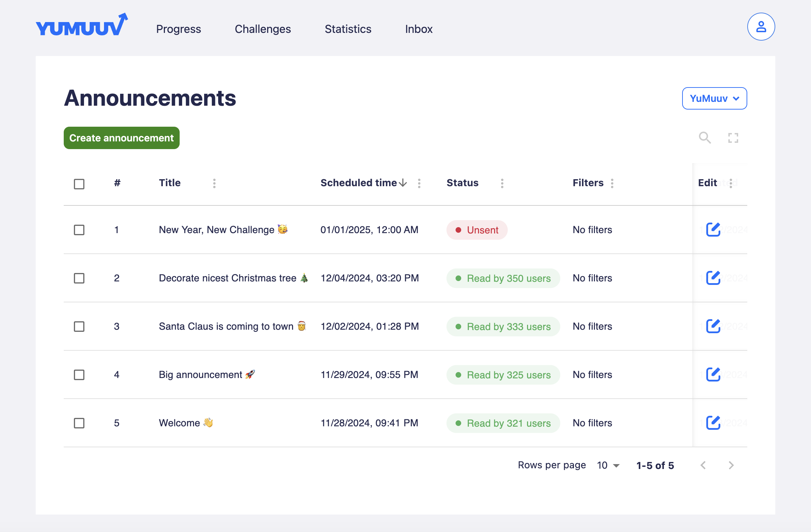
Task: Click the Filters column header
Action: point(588,183)
